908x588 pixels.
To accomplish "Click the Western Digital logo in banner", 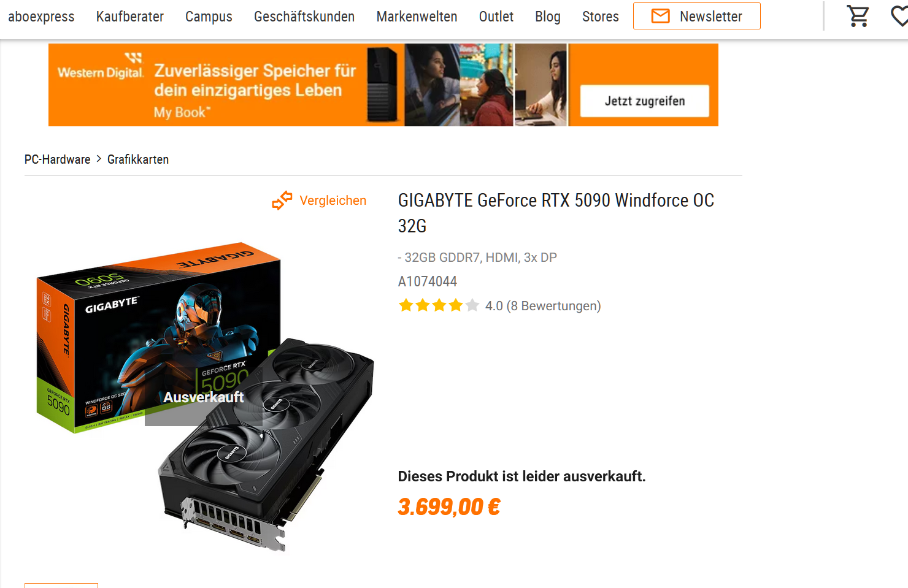I will coord(101,67).
